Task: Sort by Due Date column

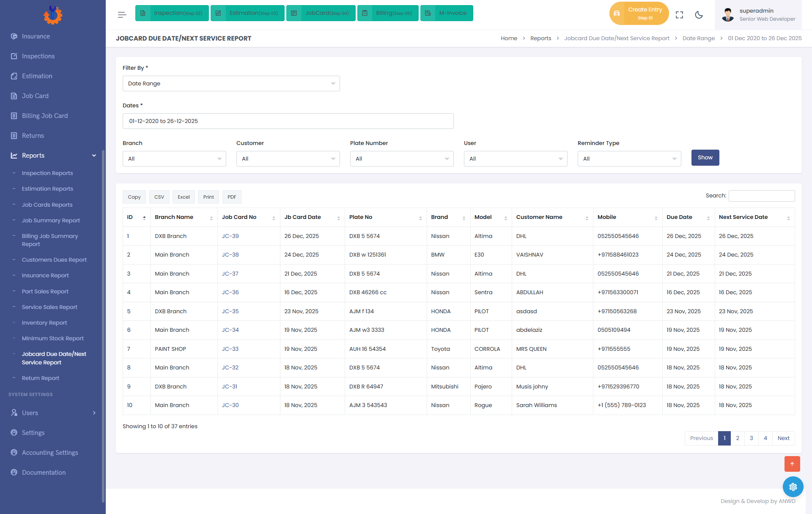Action: coord(688,217)
